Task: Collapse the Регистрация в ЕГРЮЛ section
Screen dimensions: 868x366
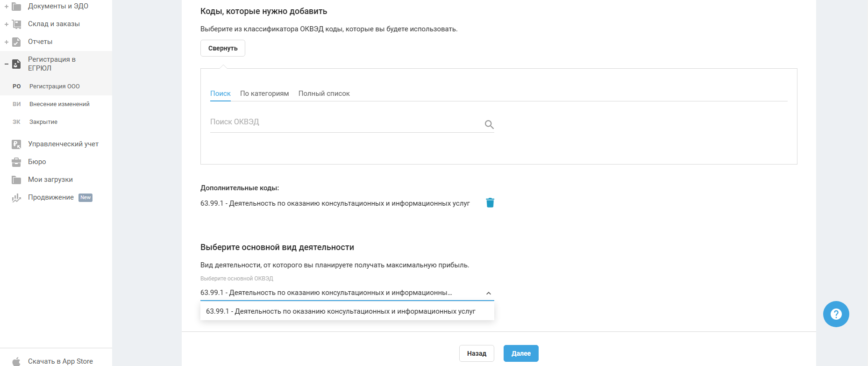Action: click(x=7, y=64)
